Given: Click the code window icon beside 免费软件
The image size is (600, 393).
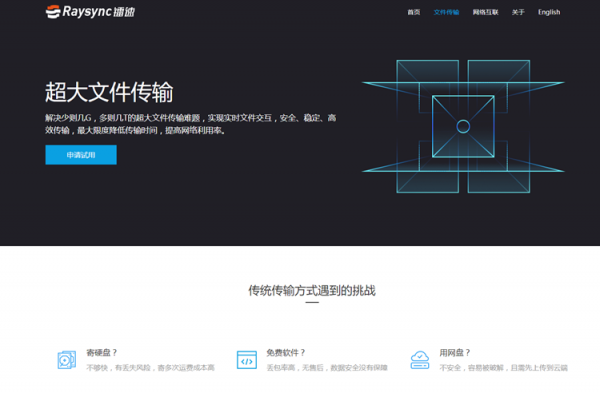Looking at the screenshot, I should click(247, 360).
